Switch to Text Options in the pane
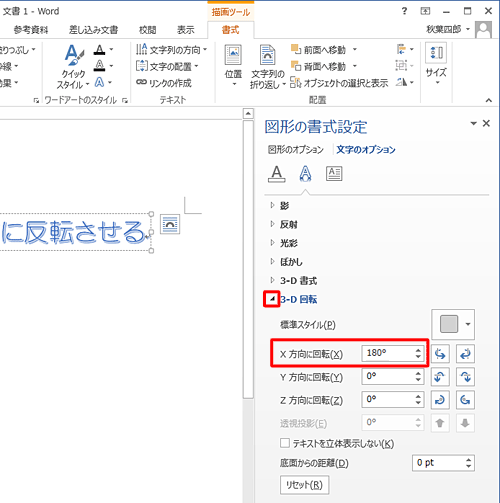The width and height of the screenshot is (500, 503). (366, 150)
